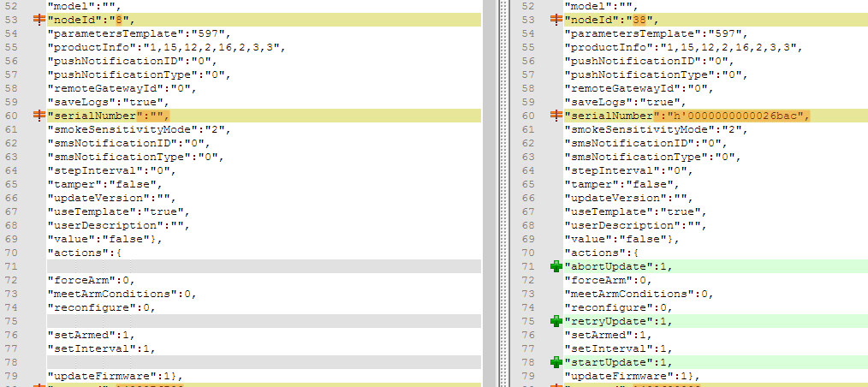
Task: Click the blank gray line above left updateFirmware
Action: pyautogui.click(x=257, y=362)
